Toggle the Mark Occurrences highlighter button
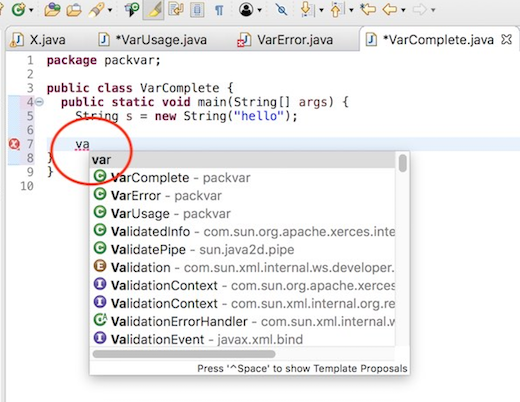Screen dimensions: 520x402 coord(153,10)
